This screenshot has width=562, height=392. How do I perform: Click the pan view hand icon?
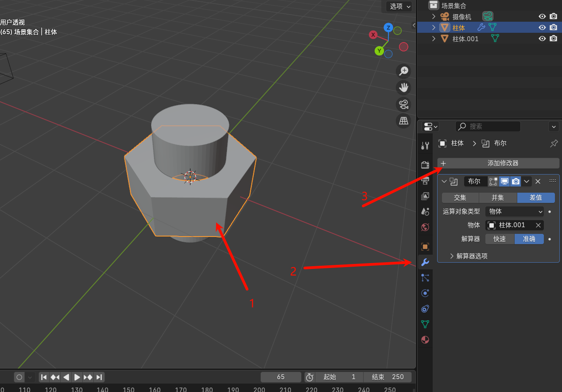(x=403, y=88)
